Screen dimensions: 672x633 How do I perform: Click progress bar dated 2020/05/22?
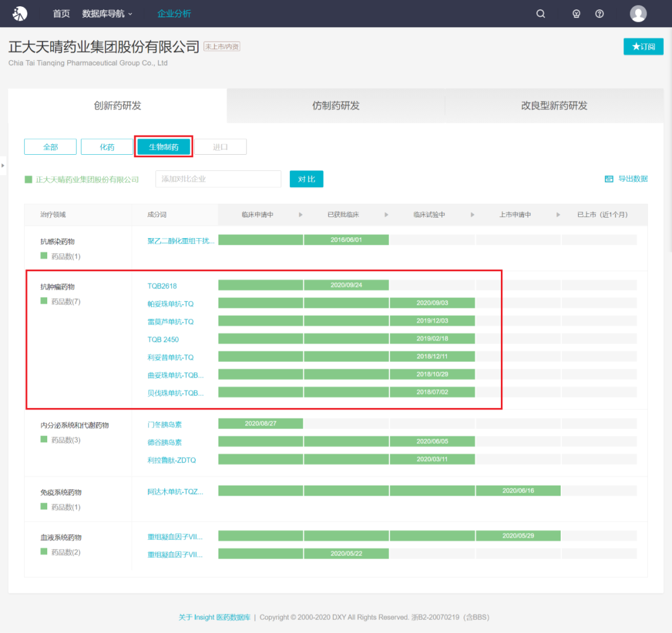pyautogui.click(x=347, y=553)
